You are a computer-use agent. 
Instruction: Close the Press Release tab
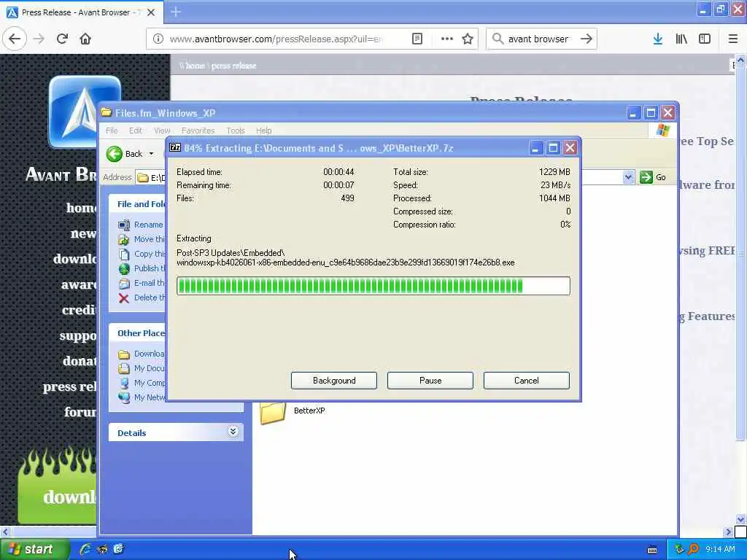click(151, 12)
